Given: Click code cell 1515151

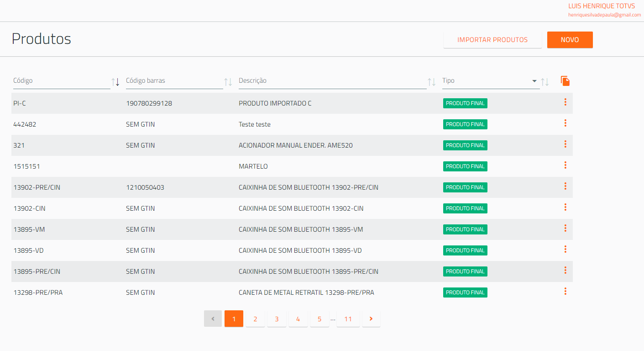Looking at the screenshot, I should click(x=26, y=166).
